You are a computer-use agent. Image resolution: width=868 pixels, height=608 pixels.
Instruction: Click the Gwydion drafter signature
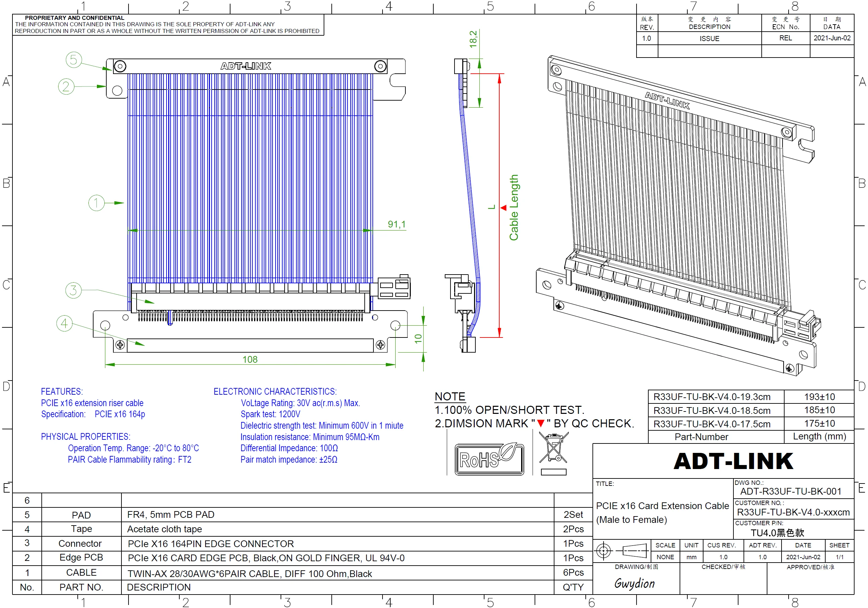[635, 583]
